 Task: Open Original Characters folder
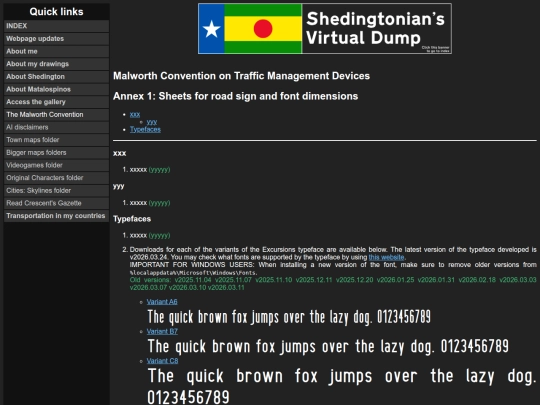[56, 178]
